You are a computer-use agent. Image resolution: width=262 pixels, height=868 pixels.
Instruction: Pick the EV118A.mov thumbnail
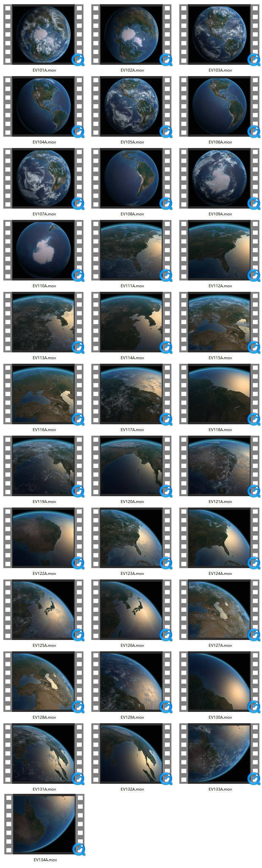[219, 394]
